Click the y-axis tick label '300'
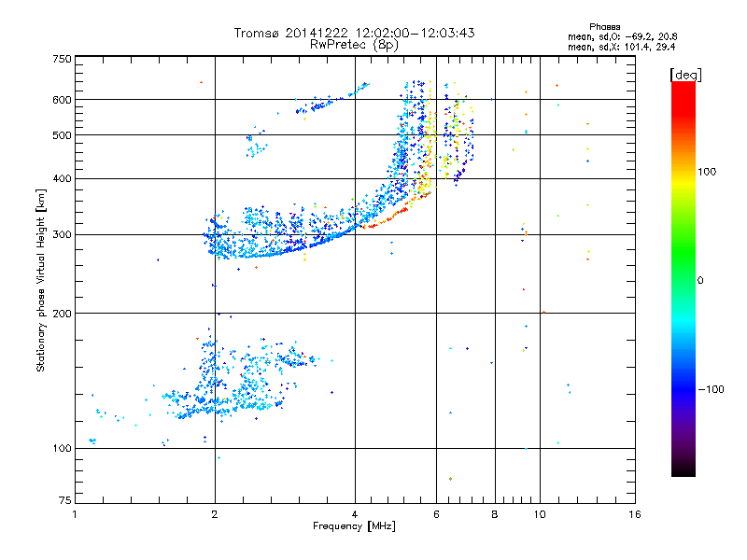Image resolution: width=747 pixels, height=560 pixels. coord(62,235)
